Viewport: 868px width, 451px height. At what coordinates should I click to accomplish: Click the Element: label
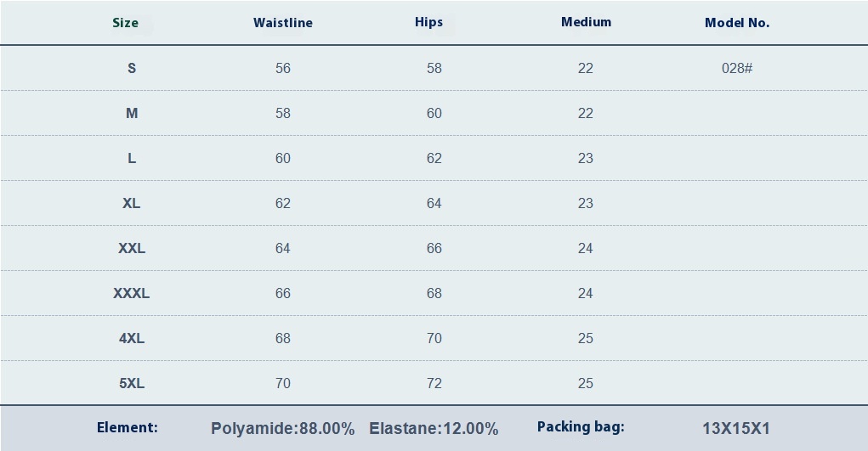click(x=128, y=427)
